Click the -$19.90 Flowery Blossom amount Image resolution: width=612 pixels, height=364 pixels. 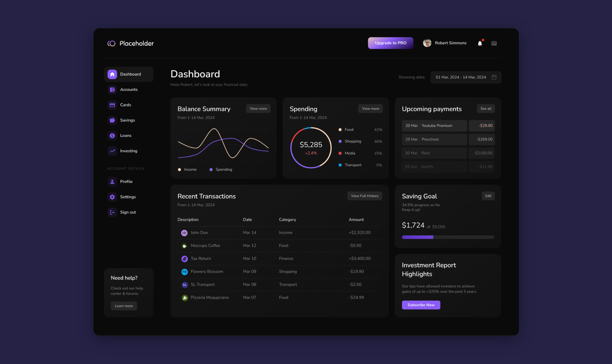(356, 272)
